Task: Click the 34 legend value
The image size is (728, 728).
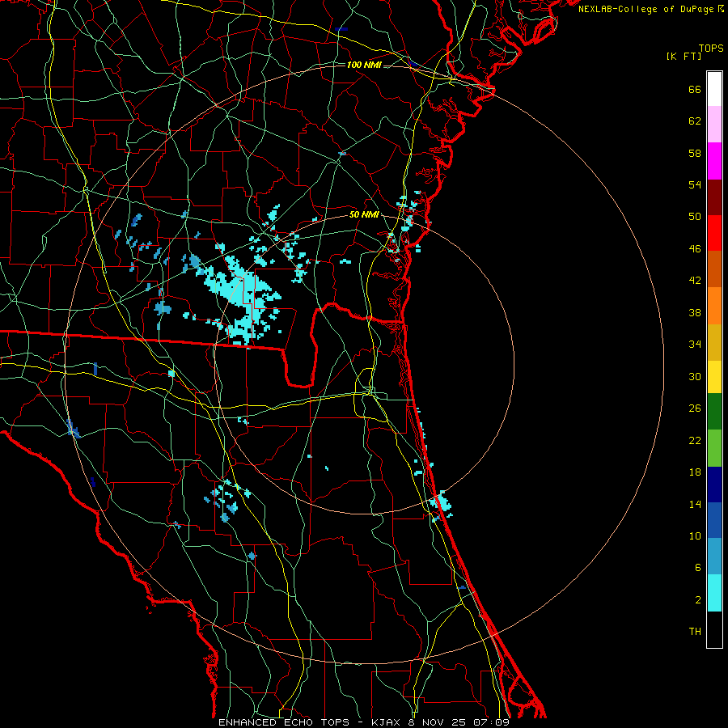Action: [x=695, y=344]
